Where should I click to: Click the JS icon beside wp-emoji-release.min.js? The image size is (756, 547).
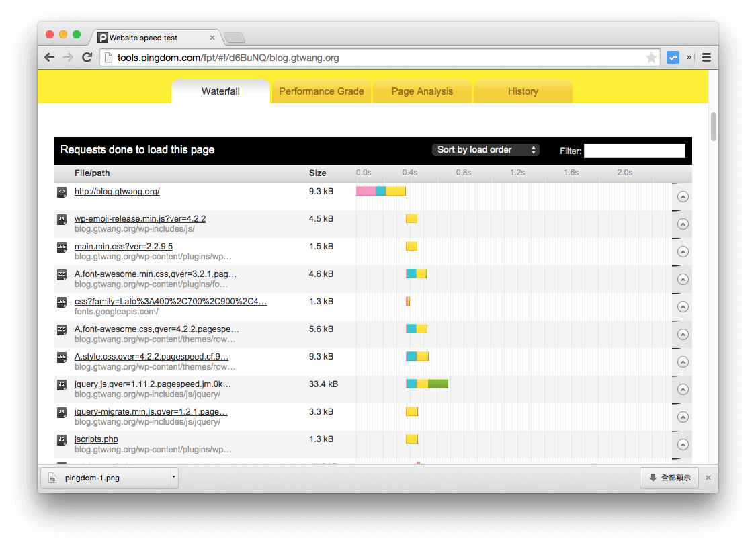pyautogui.click(x=61, y=218)
